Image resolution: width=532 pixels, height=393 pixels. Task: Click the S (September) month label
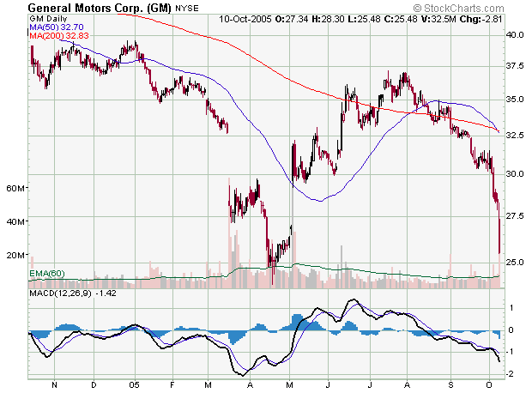pos(450,385)
